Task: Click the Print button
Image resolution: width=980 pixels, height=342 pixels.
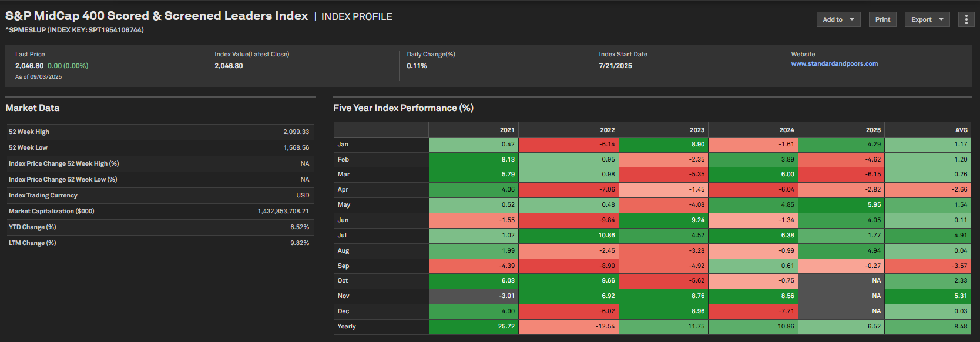Action: click(x=882, y=19)
